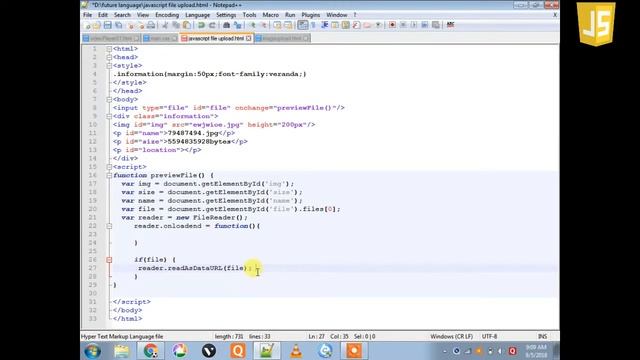The width and height of the screenshot is (640, 360).
Task: Open VLC media player from the taskbar
Action: coord(296,351)
